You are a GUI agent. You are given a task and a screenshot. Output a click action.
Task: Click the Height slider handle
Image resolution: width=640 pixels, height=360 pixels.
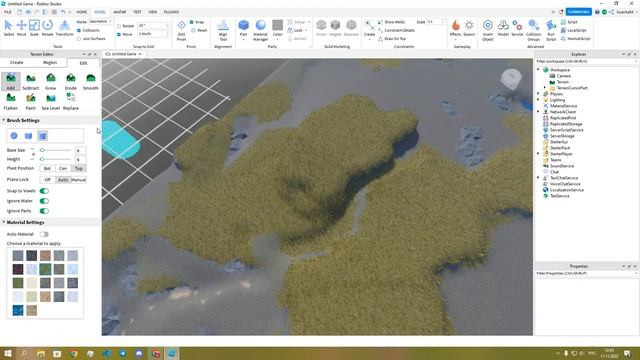click(x=42, y=159)
